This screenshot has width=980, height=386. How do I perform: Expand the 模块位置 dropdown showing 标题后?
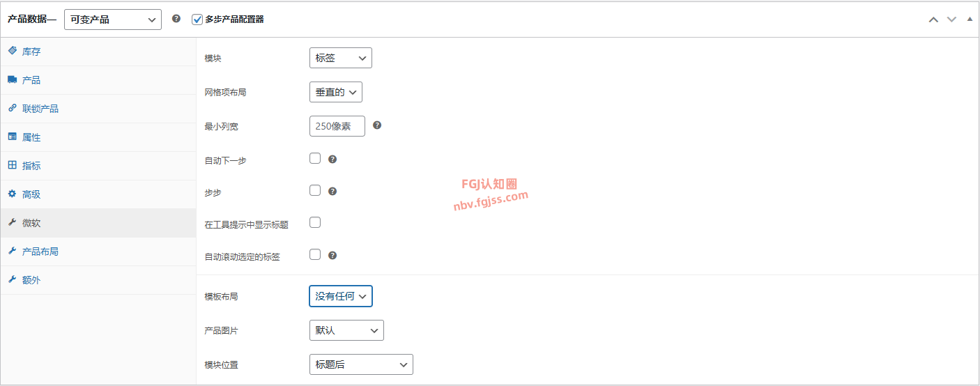[x=361, y=364]
